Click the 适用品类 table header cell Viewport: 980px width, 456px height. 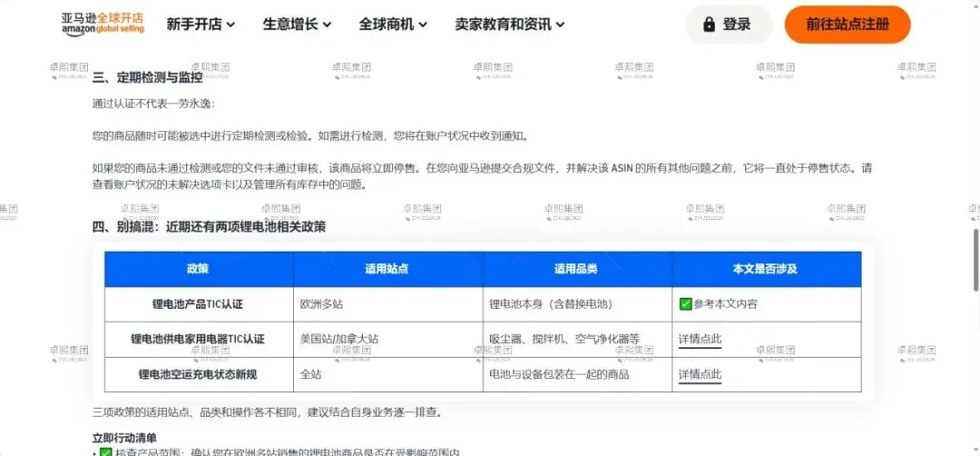[577, 269]
